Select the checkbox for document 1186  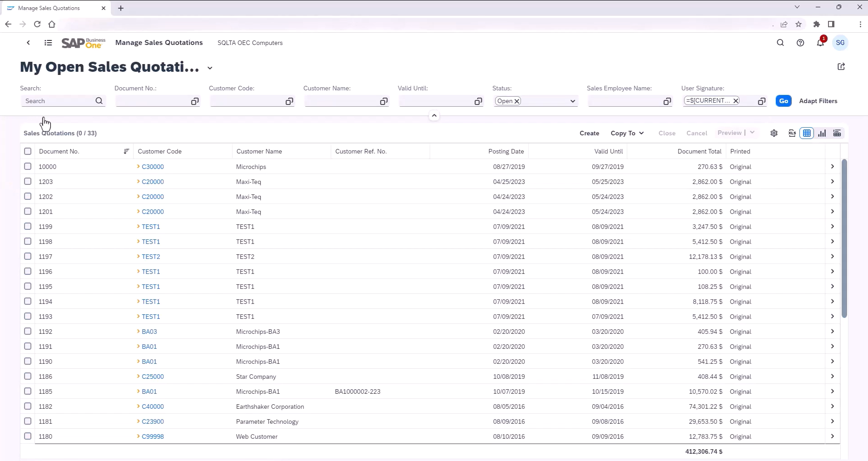(x=28, y=377)
